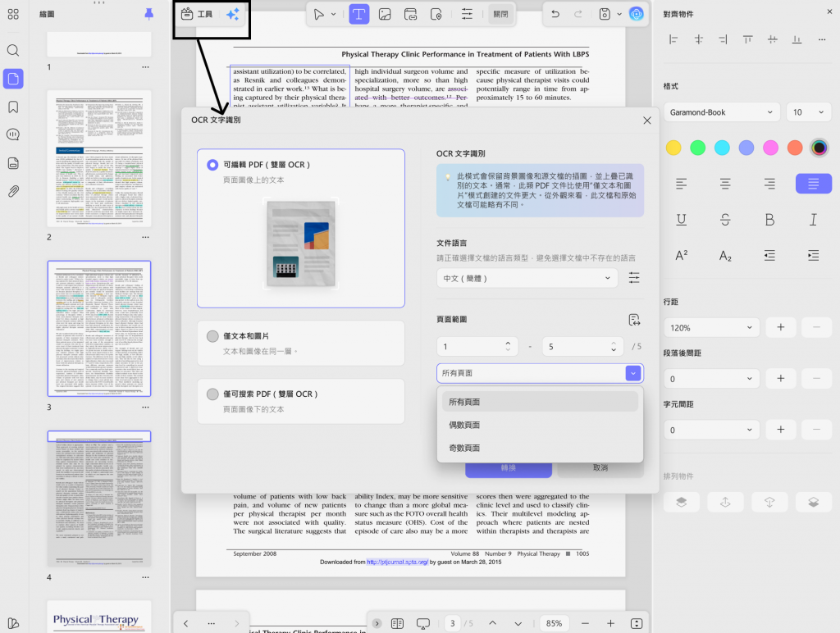Open the thumbnail grid icon at top left
This screenshot has width=840, height=633.
pyautogui.click(x=13, y=15)
